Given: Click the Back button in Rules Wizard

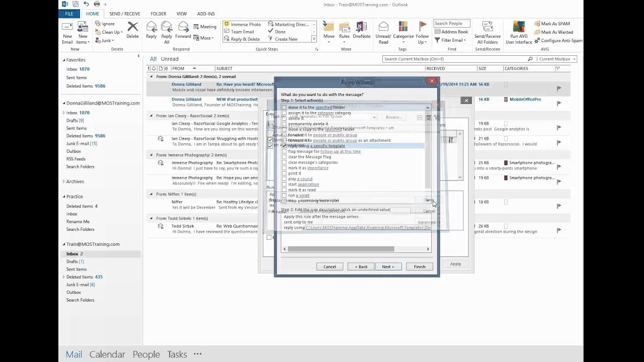Looking at the screenshot, I should pyautogui.click(x=361, y=266).
